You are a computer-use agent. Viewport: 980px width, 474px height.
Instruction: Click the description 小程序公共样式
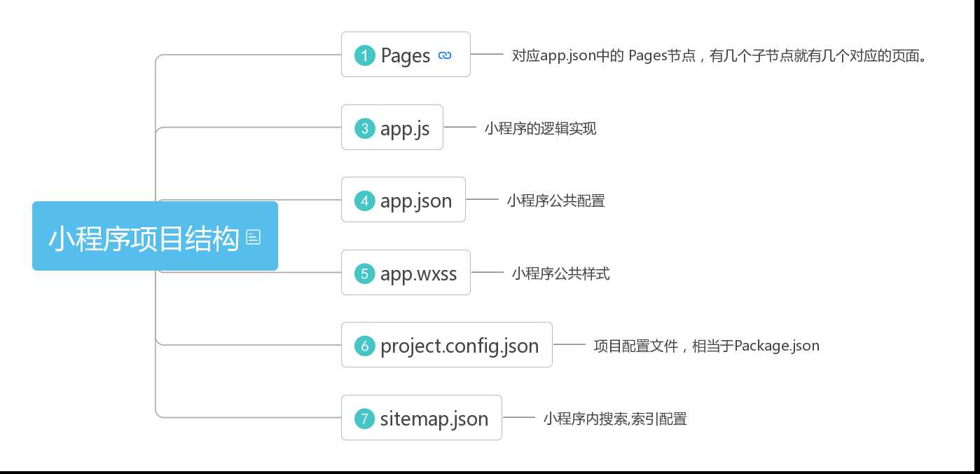(x=560, y=273)
